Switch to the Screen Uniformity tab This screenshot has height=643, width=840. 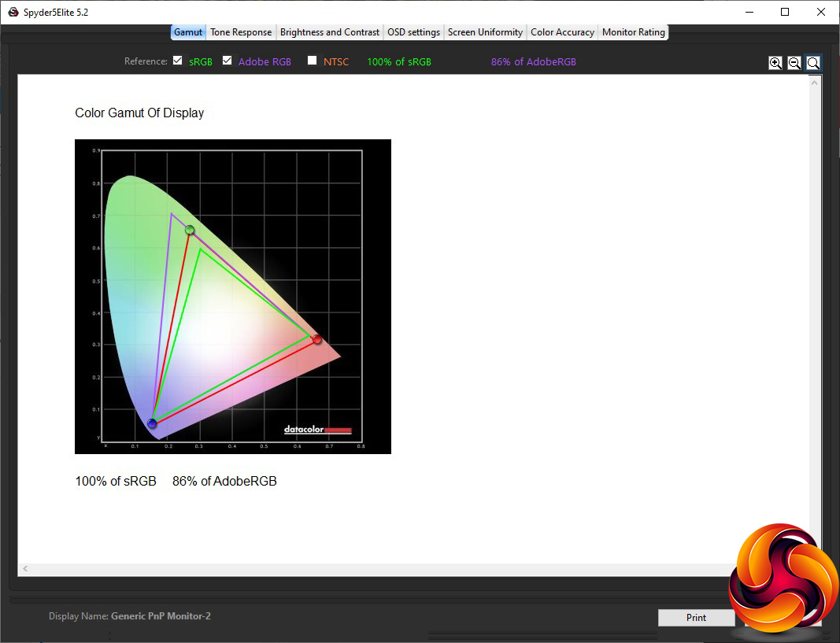click(486, 32)
